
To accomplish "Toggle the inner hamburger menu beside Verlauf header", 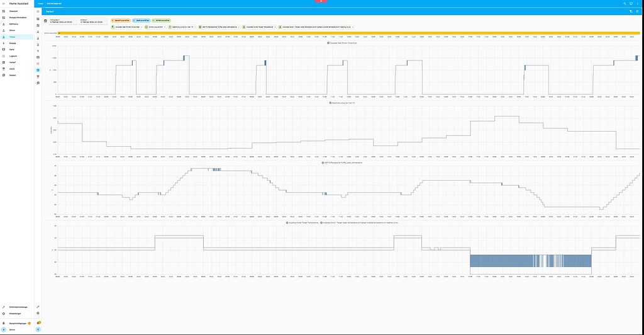I will coord(38,11).
